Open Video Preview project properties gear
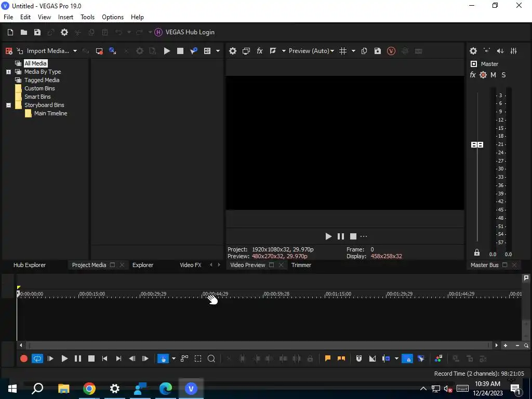The width and height of the screenshot is (532, 399). 232,51
